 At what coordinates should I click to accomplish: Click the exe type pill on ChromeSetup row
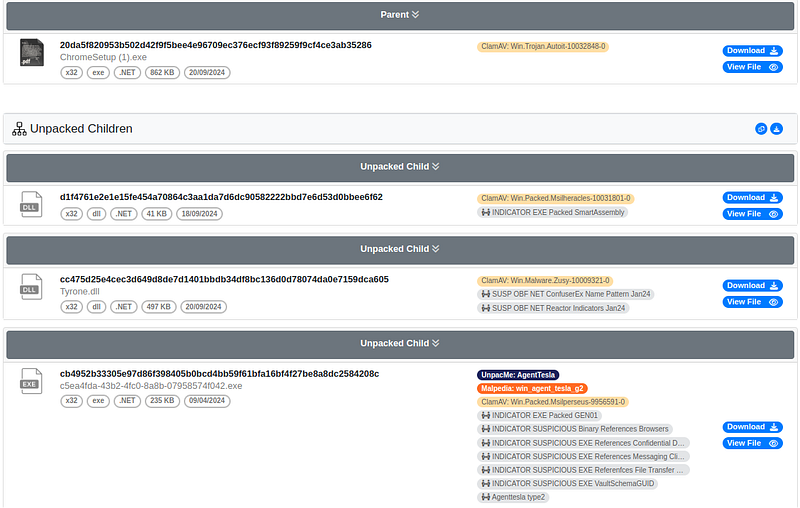click(98, 73)
